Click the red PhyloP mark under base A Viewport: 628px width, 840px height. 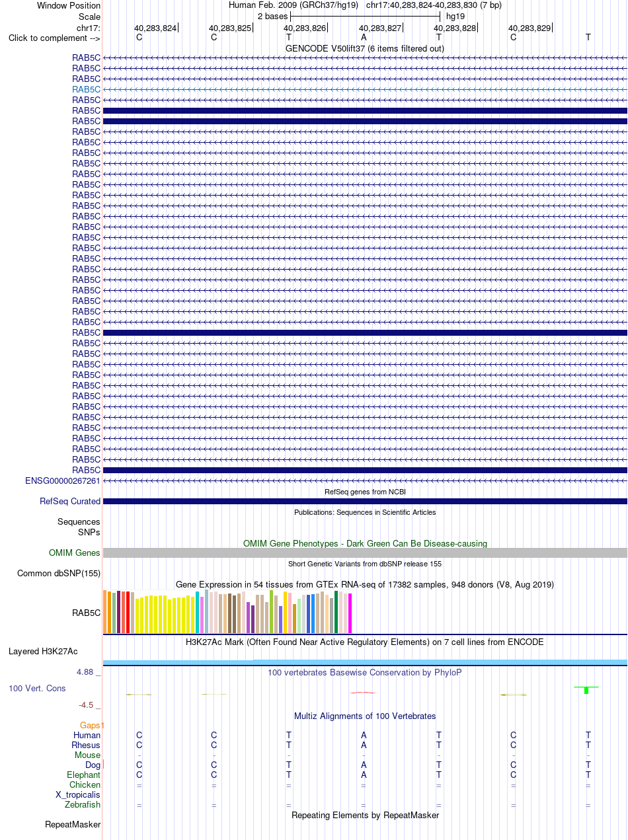[363, 692]
